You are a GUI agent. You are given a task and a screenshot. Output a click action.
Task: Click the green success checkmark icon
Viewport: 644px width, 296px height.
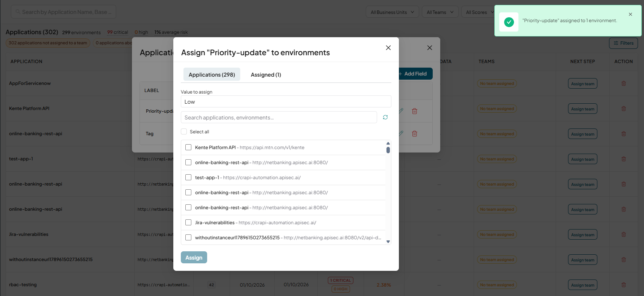pyautogui.click(x=509, y=22)
